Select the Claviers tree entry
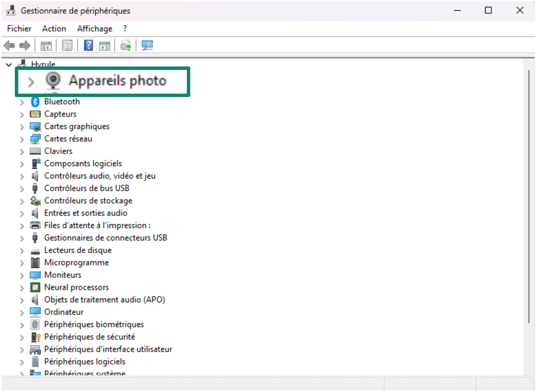The image size is (537, 392). tap(58, 151)
